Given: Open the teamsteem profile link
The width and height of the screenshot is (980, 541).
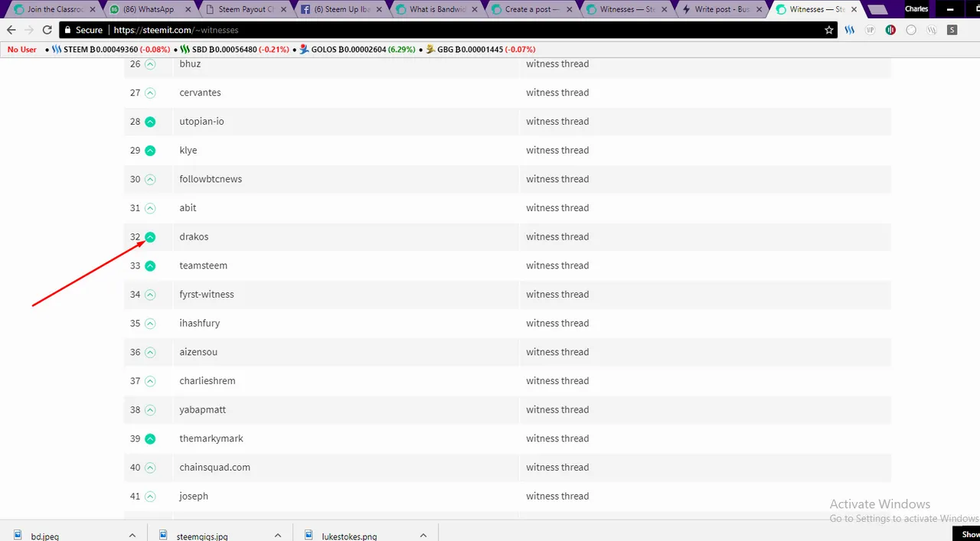Looking at the screenshot, I should [x=203, y=266].
